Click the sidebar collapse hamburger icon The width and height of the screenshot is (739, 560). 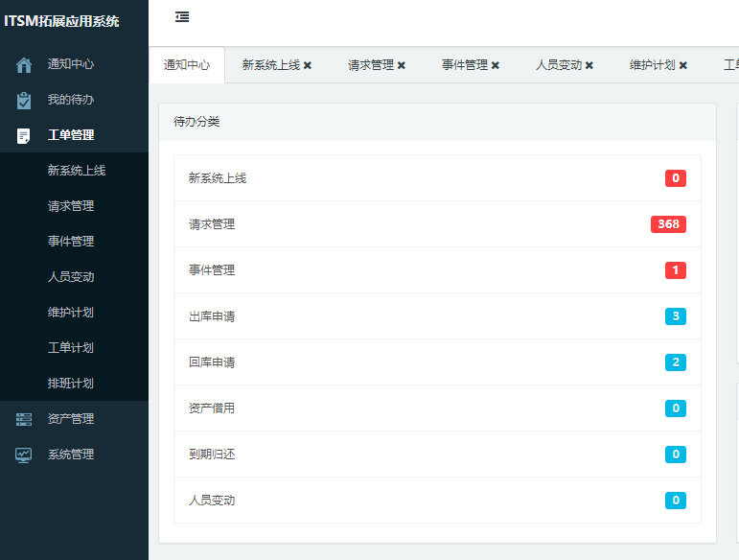(x=182, y=17)
